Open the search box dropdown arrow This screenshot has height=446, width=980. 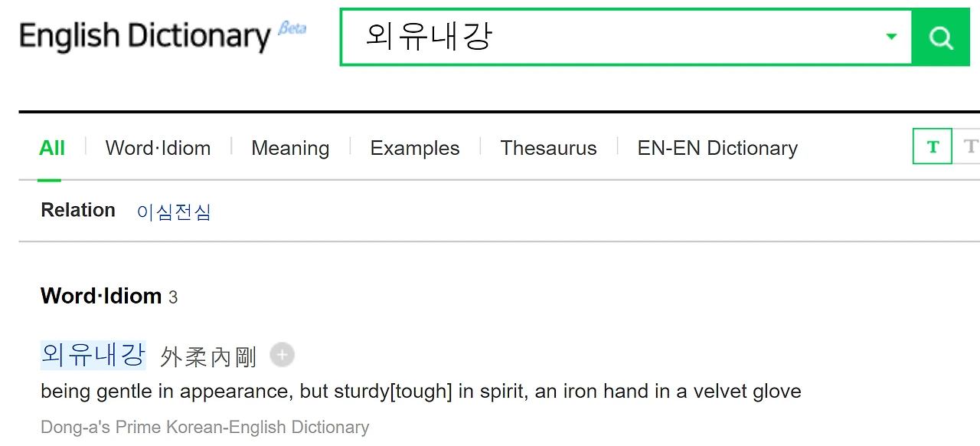(890, 37)
